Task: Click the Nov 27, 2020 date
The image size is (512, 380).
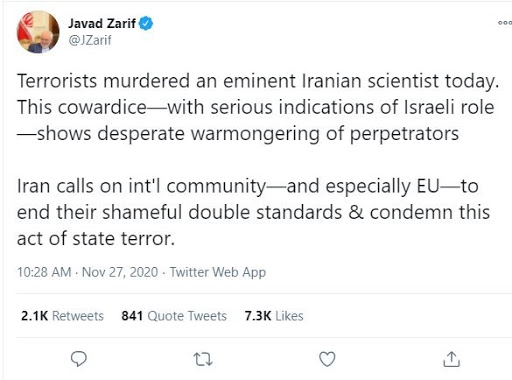Action: click(x=120, y=272)
